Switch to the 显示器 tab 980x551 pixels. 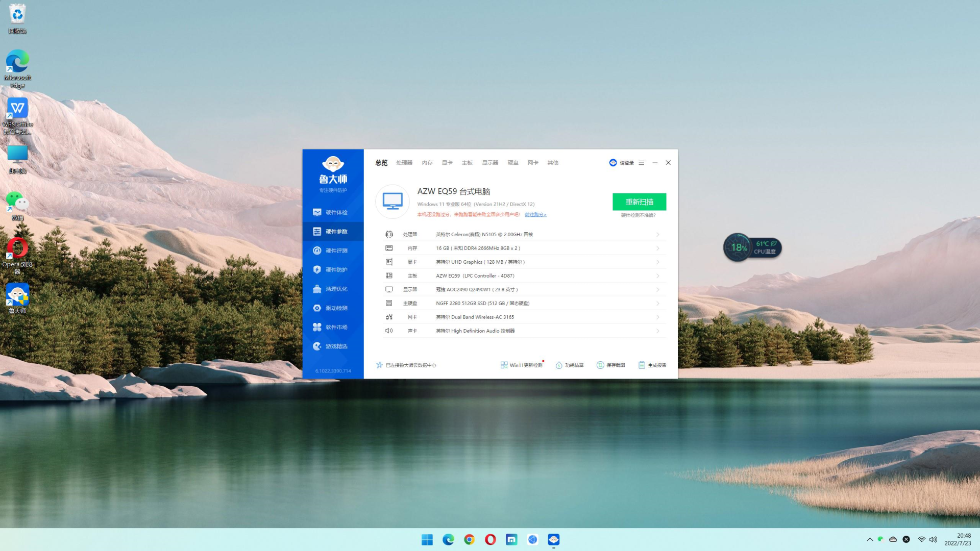[x=490, y=163]
